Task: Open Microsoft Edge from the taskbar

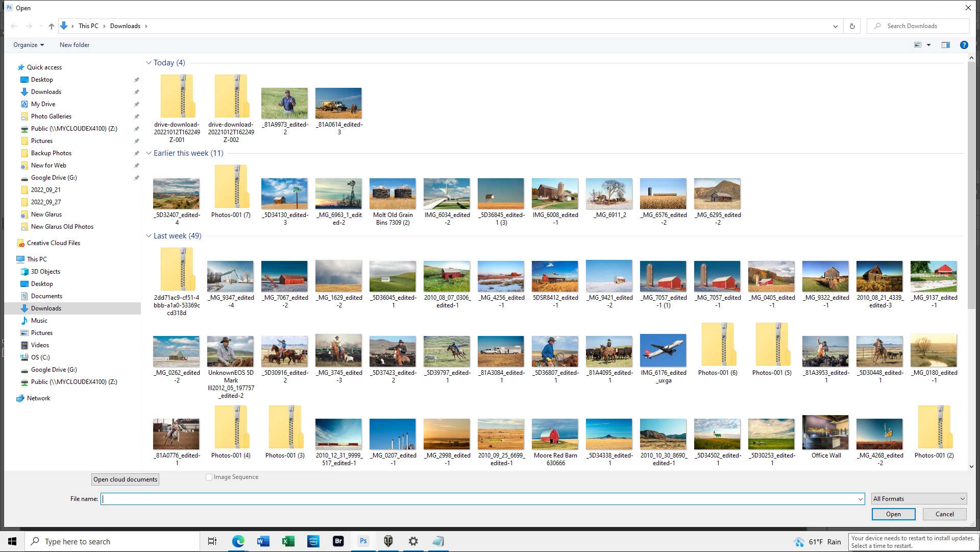Action: tap(238, 541)
